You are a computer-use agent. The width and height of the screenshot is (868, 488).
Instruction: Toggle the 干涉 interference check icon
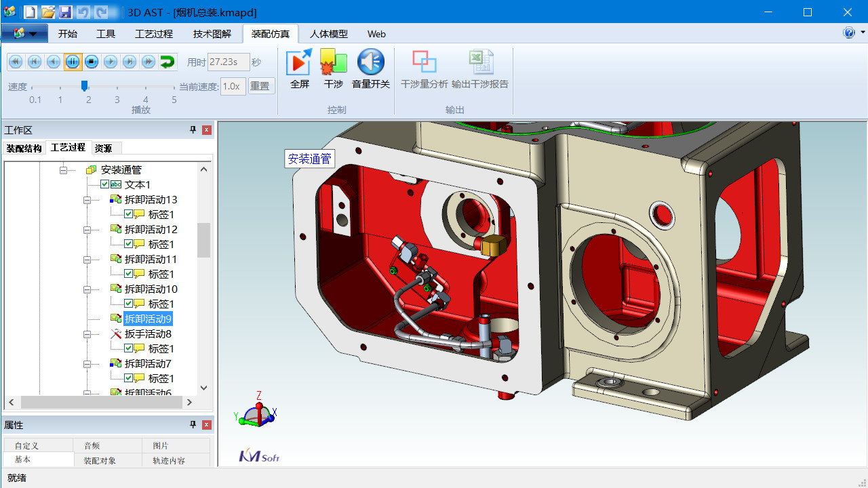tap(333, 68)
